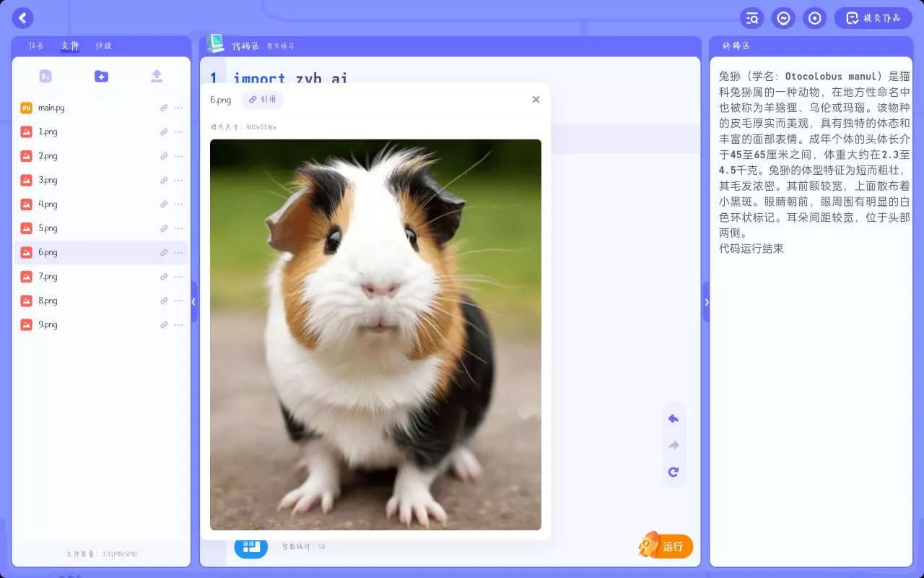Screen dimensions: 924x578
Task: Open the more options menu for 1.png
Action: tap(178, 131)
